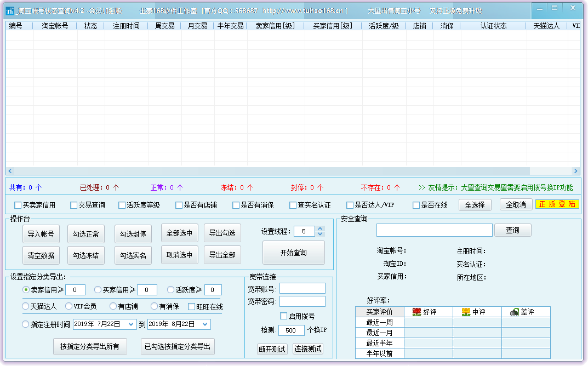
Task: Click the 清空数据 button
Action: click(x=41, y=255)
